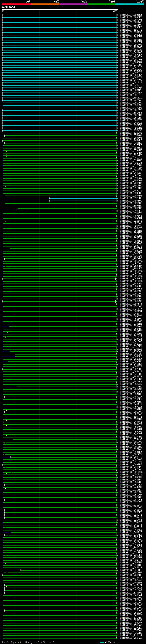Screen dimensions: 146x644
Task: Open the UniRef100_B9BRA9 entry
Action: (131, 178)
